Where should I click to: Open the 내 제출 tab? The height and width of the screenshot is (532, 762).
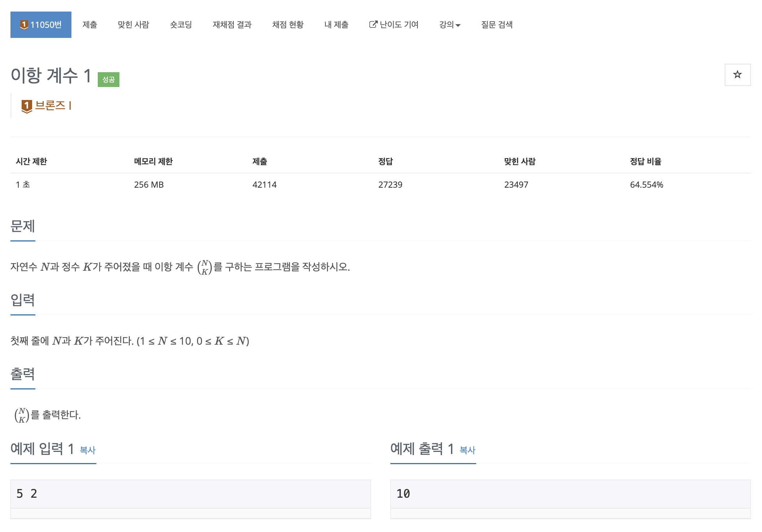336,25
